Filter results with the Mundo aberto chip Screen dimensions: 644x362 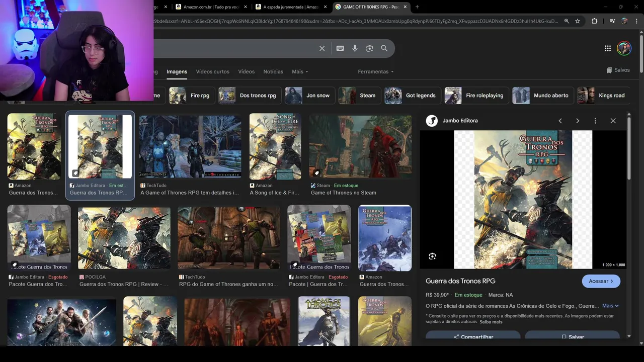point(543,96)
